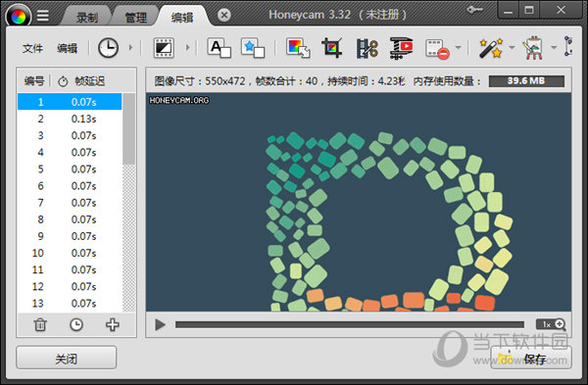Screen dimensions: 588x385
Task: Switch to the 录制 tab
Action: (x=87, y=17)
